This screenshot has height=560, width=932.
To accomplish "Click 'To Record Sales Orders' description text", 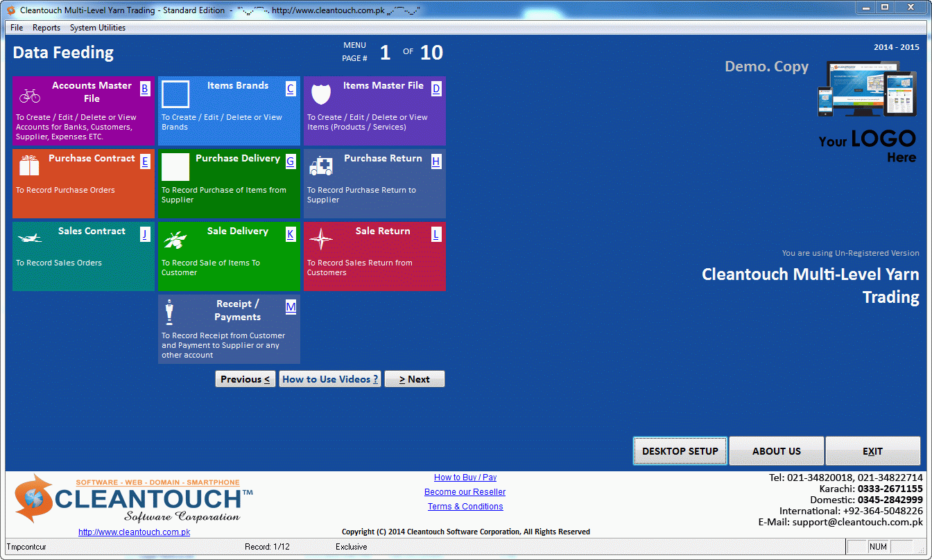I will coord(59,263).
